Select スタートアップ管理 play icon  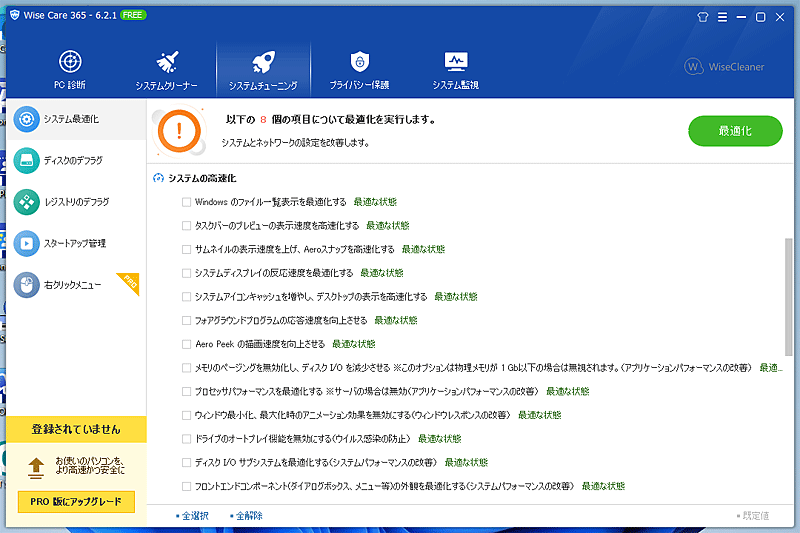tap(27, 243)
